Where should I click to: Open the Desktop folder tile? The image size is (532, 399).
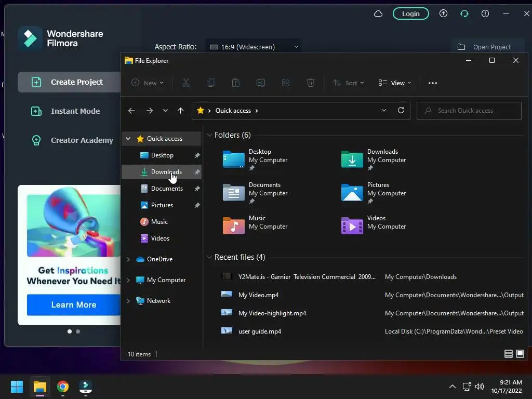coord(255,159)
